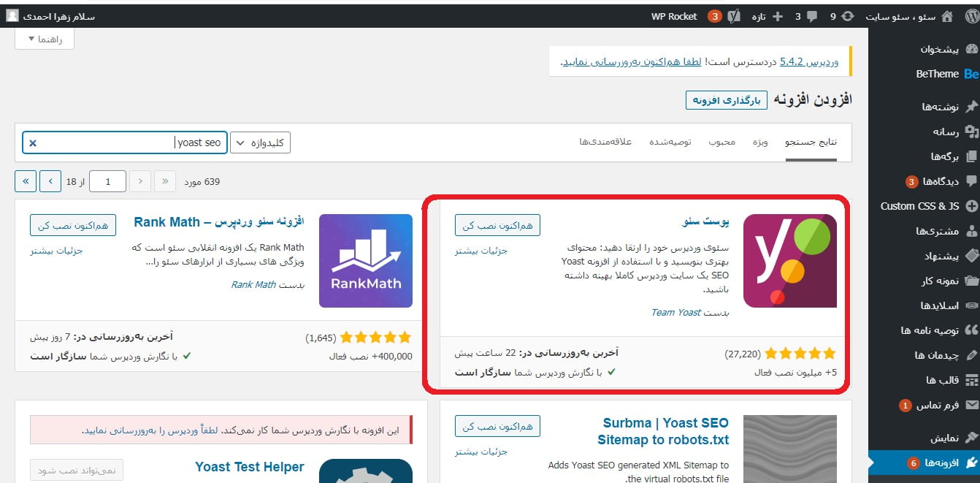Open جزئیات بیشتر for Rank Math

57,251
